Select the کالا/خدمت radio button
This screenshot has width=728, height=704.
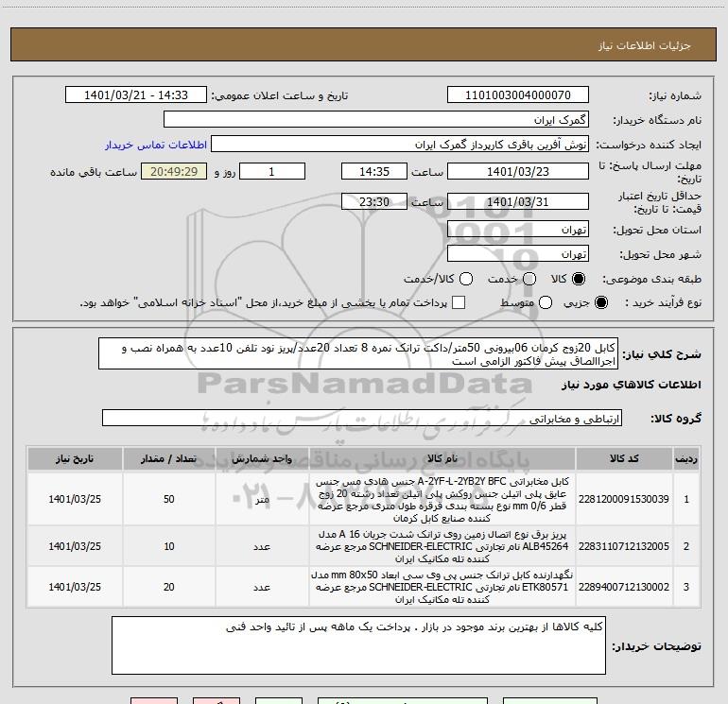click(466, 279)
